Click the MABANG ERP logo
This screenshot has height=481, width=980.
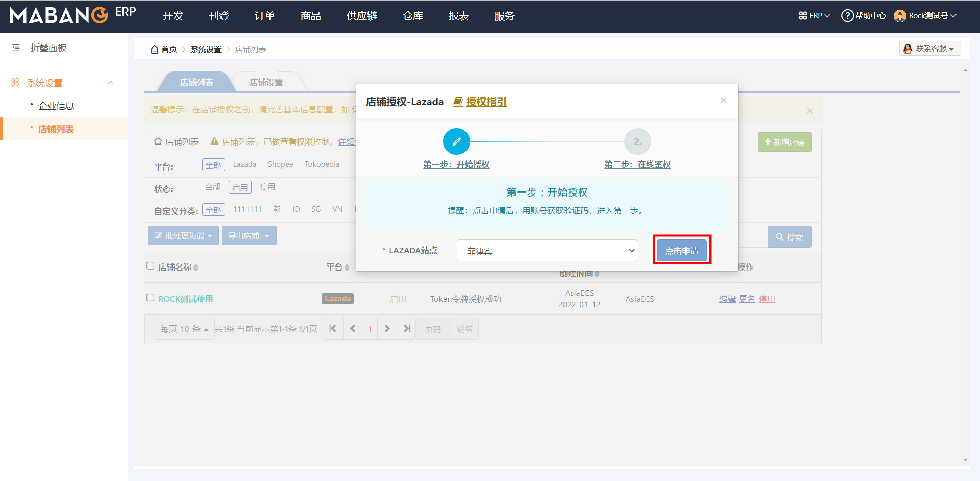73,15
